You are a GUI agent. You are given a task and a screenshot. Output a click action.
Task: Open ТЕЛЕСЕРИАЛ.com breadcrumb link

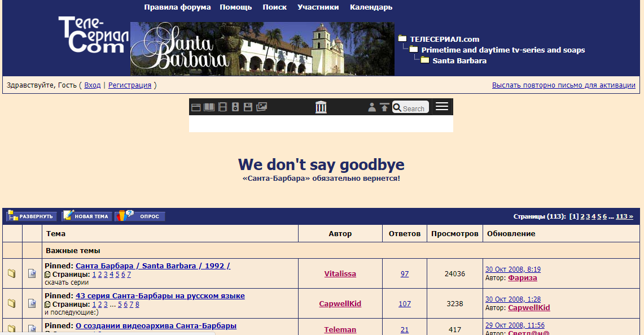pos(444,39)
